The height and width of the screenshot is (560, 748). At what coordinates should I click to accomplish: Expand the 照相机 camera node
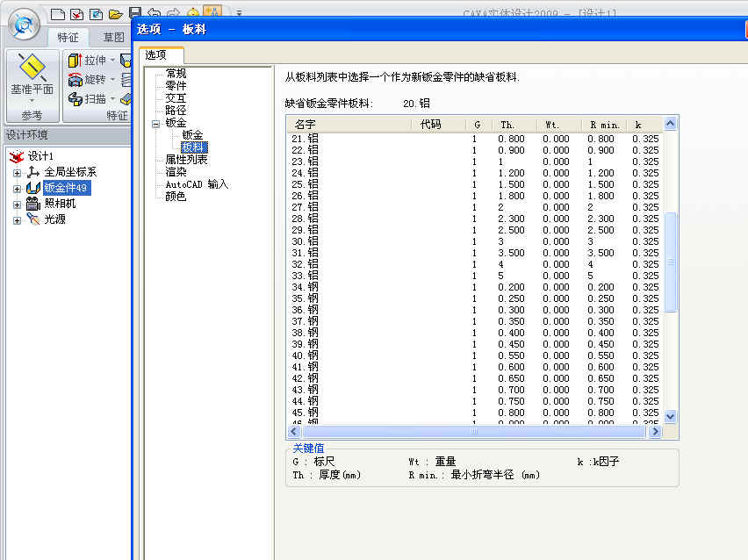coord(17,204)
